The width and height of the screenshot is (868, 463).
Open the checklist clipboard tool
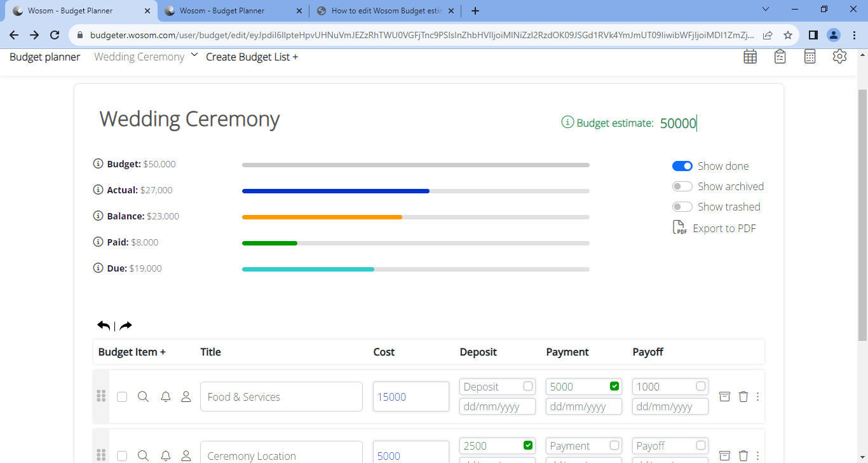point(780,56)
